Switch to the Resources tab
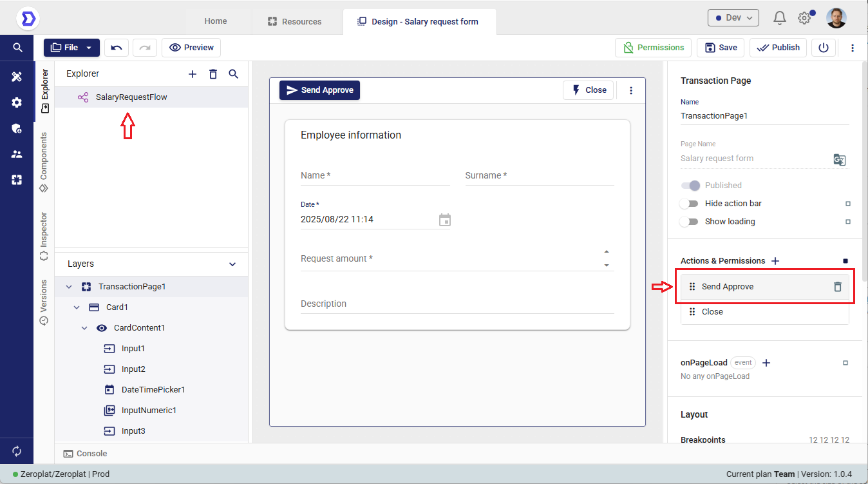868x484 pixels. click(294, 21)
